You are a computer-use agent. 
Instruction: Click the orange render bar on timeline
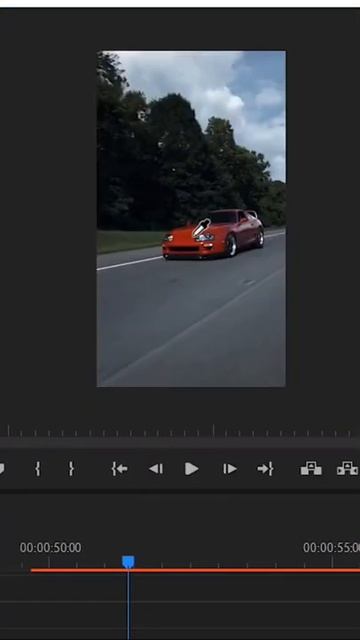point(195,570)
